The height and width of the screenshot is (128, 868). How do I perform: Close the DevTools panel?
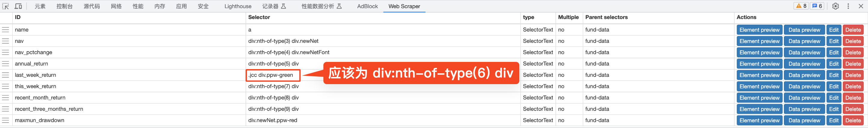pos(860,6)
